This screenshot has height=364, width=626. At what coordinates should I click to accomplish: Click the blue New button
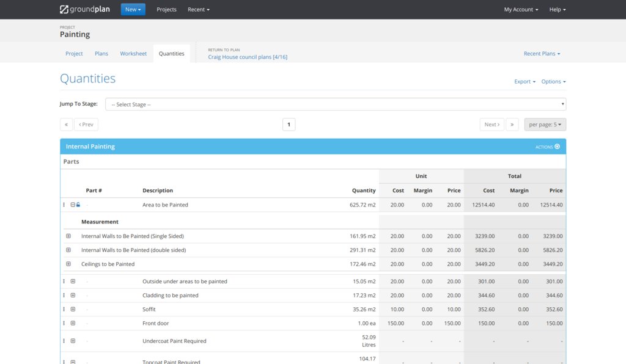(133, 10)
